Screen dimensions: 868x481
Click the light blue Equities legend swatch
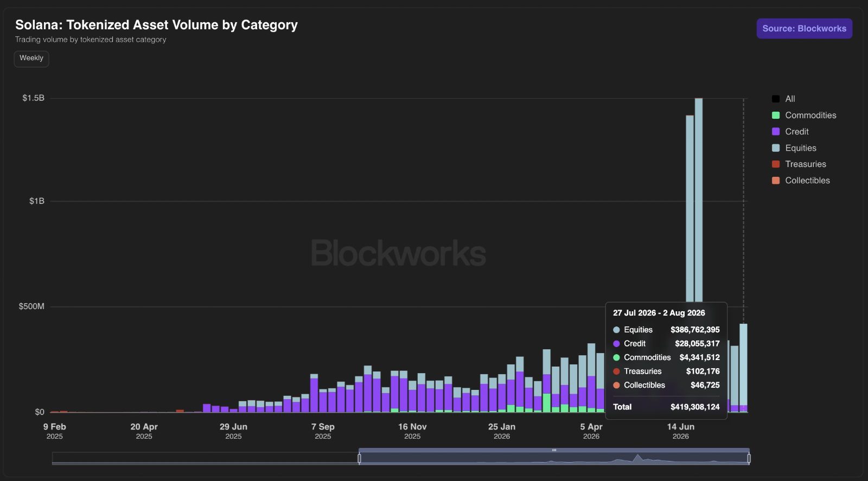pyautogui.click(x=776, y=148)
